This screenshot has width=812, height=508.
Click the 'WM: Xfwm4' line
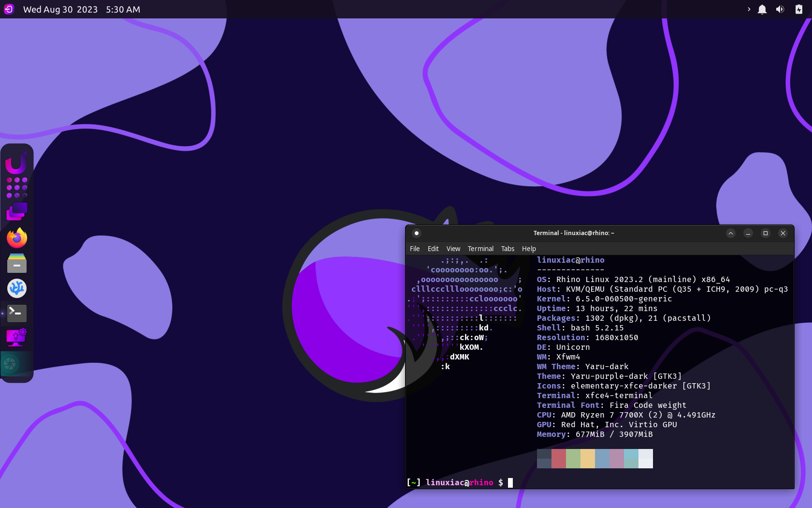tap(559, 357)
